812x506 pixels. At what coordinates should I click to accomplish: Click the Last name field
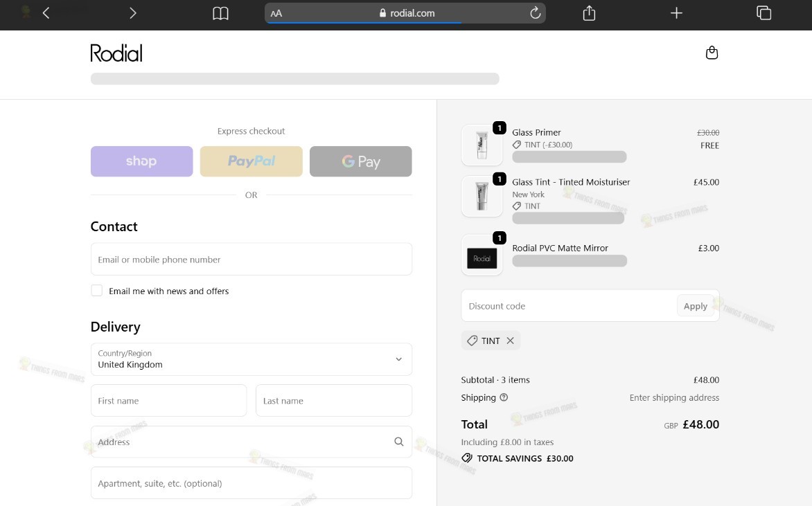(334, 401)
